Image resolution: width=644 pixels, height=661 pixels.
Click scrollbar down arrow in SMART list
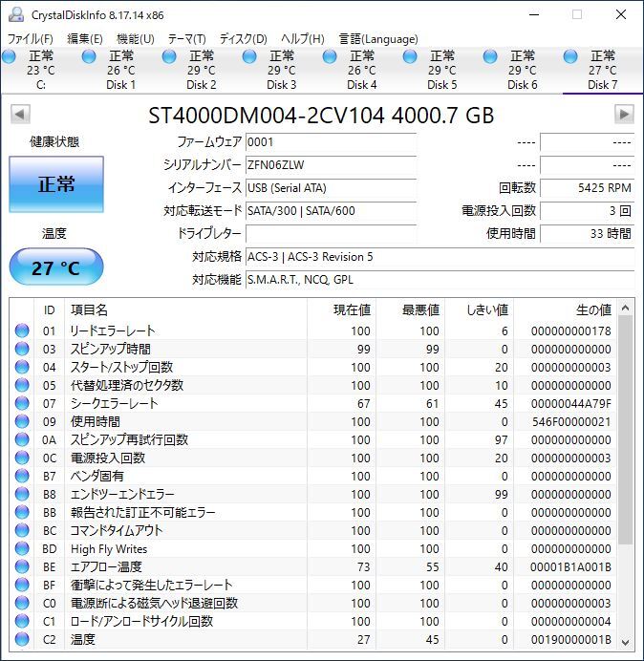tap(626, 642)
